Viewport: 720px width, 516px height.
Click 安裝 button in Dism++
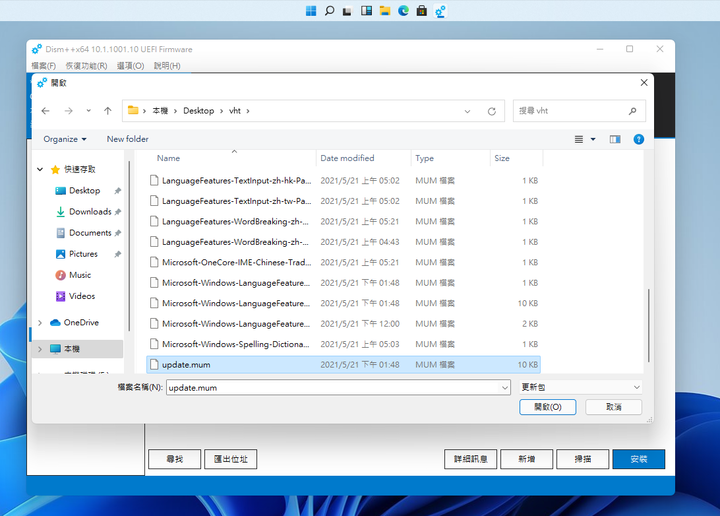(x=639, y=459)
